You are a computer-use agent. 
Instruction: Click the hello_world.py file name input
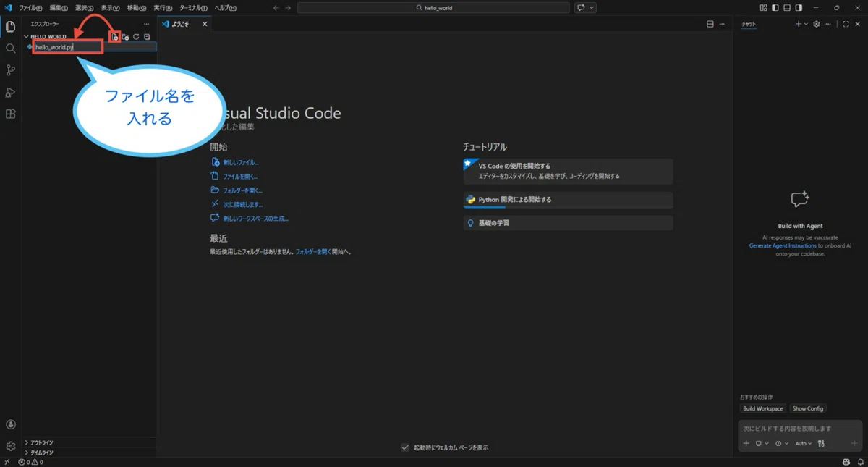click(95, 47)
